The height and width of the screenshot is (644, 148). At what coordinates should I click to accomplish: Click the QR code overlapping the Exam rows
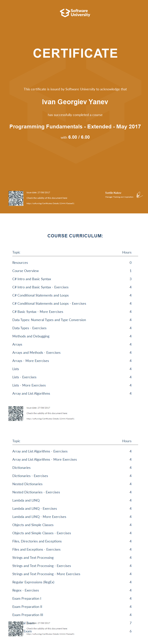tap(16, 629)
